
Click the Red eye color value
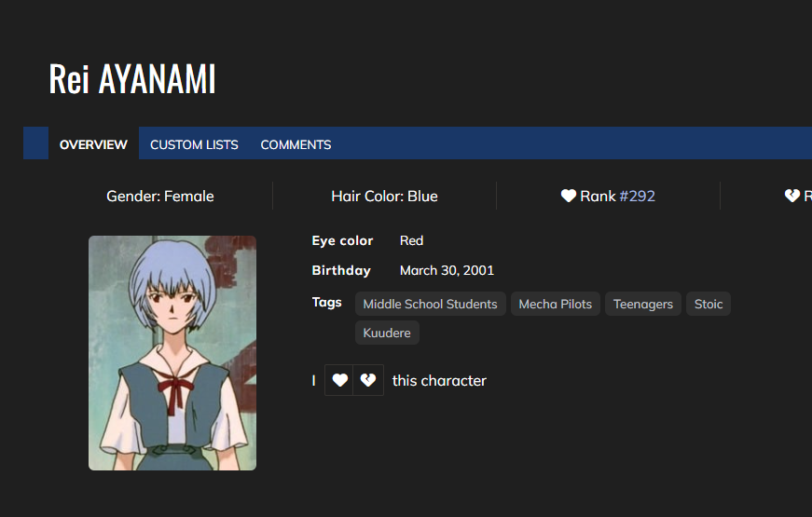point(411,240)
